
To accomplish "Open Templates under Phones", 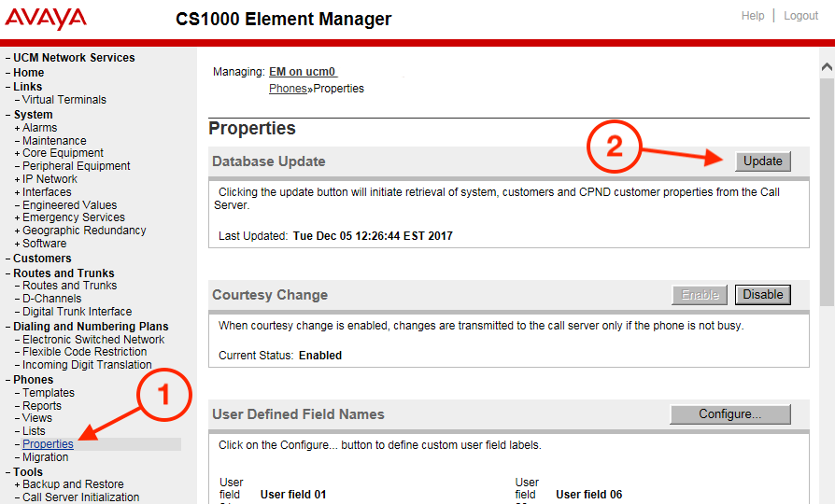I will pos(49,393).
